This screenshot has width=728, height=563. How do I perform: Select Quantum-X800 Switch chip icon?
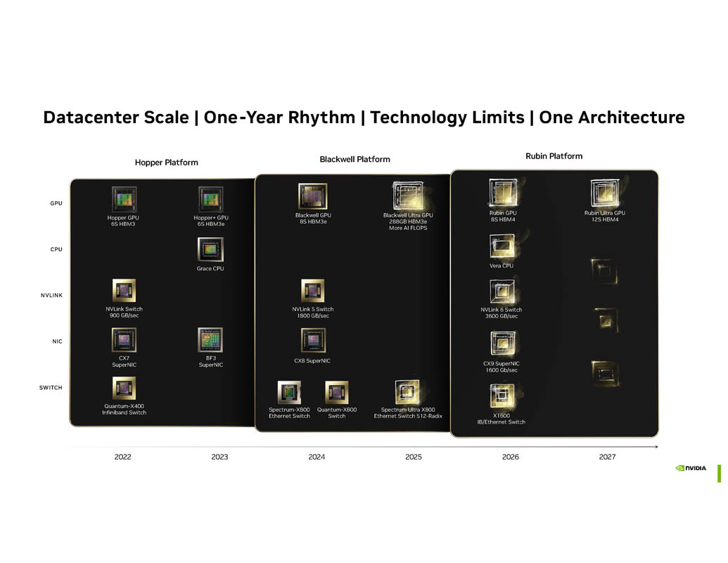click(x=337, y=393)
